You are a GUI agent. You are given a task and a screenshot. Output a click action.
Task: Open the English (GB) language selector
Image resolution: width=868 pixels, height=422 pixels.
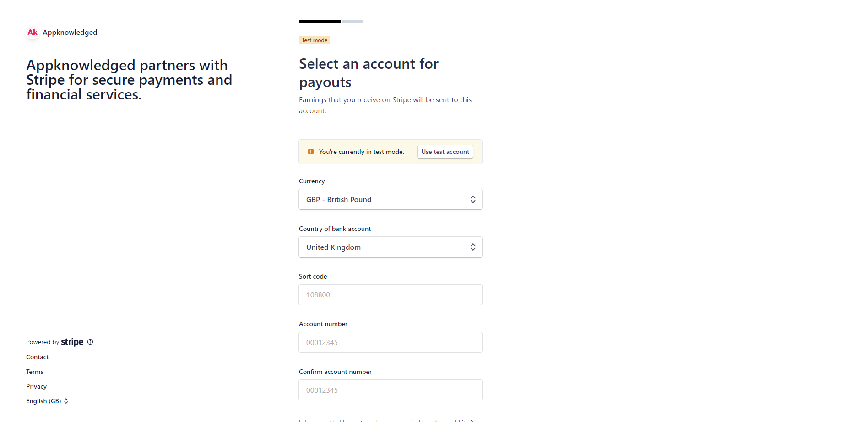click(47, 401)
